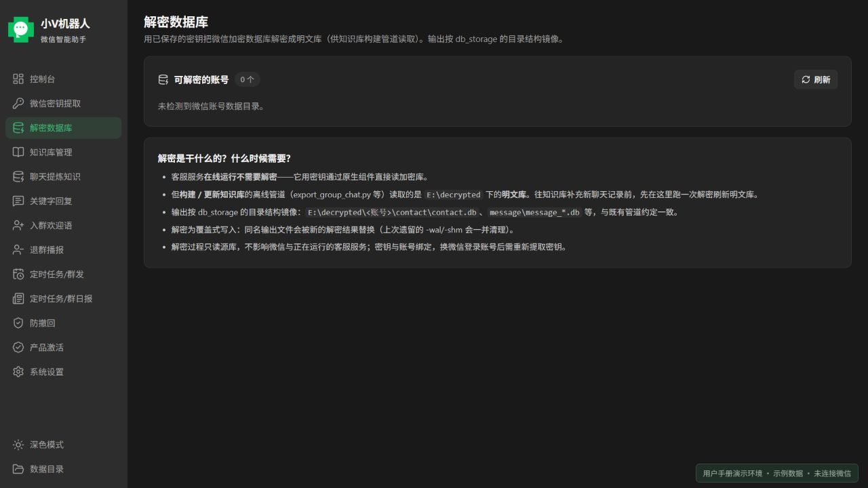Click the green 小V机器人 logo icon

(x=21, y=29)
